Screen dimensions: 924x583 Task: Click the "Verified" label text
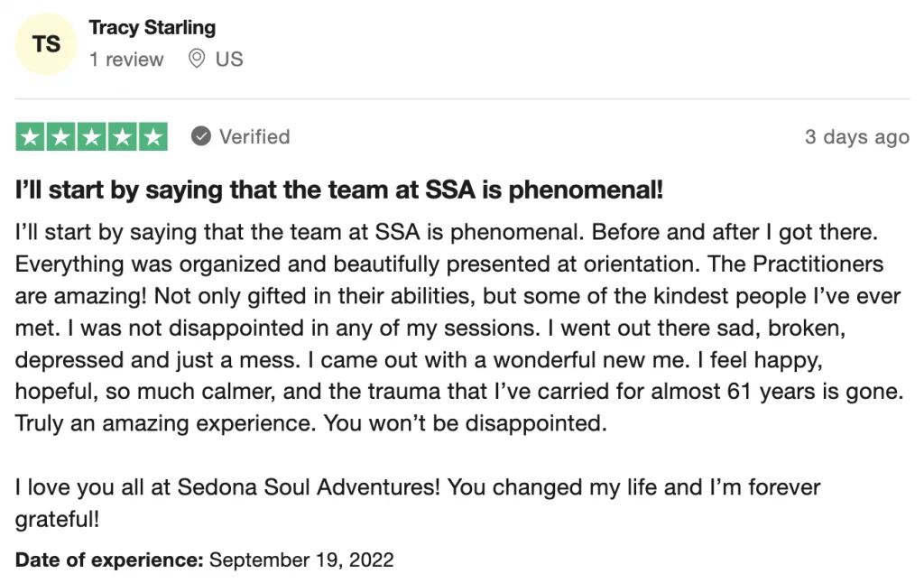click(254, 137)
